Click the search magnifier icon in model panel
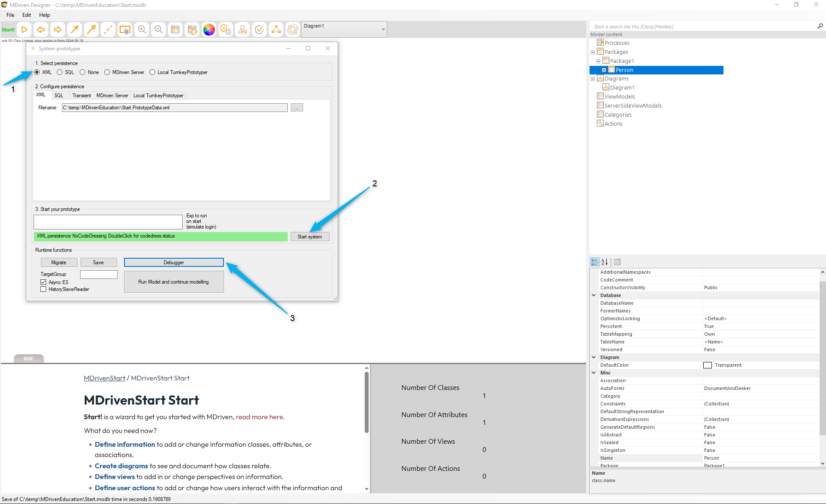Screen dimensions: 826x504 (x=820, y=26)
